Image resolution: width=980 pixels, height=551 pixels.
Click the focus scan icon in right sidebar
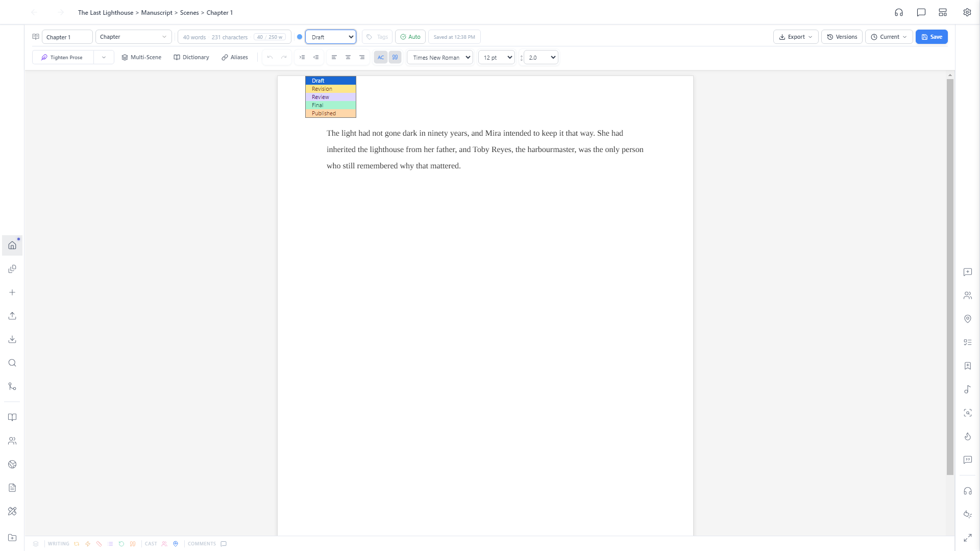(968, 413)
